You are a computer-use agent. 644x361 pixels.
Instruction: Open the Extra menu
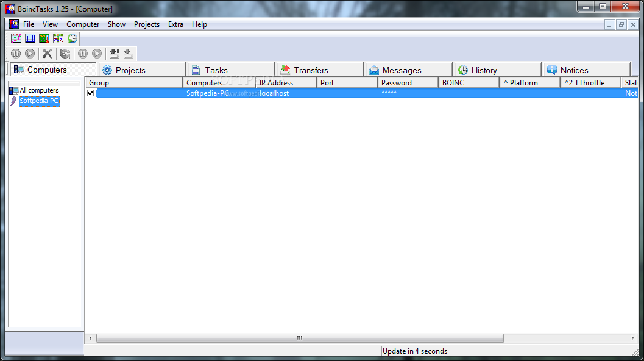[x=175, y=24]
